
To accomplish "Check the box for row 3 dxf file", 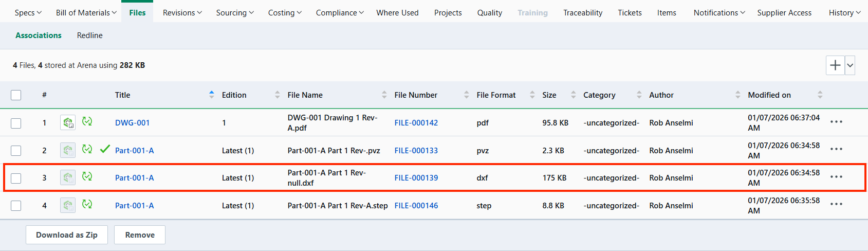I will (x=16, y=178).
